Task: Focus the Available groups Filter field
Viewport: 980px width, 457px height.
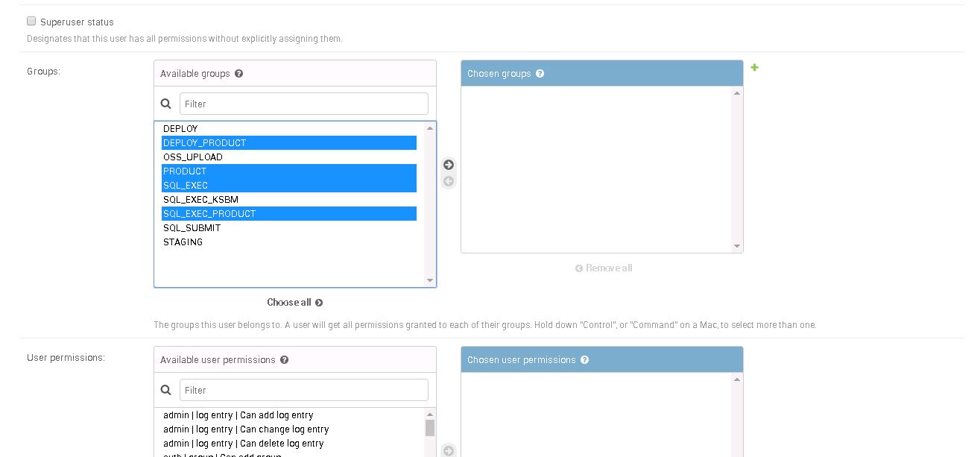Action: pos(304,104)
